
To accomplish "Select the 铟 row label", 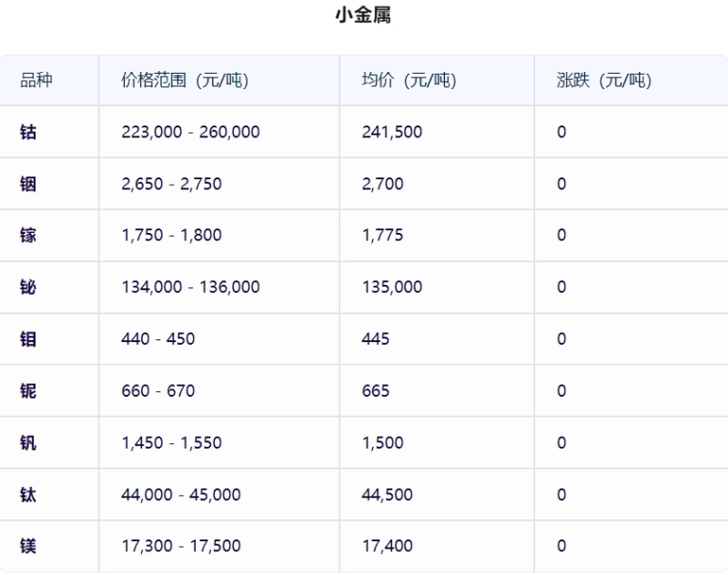I will 28,184.
